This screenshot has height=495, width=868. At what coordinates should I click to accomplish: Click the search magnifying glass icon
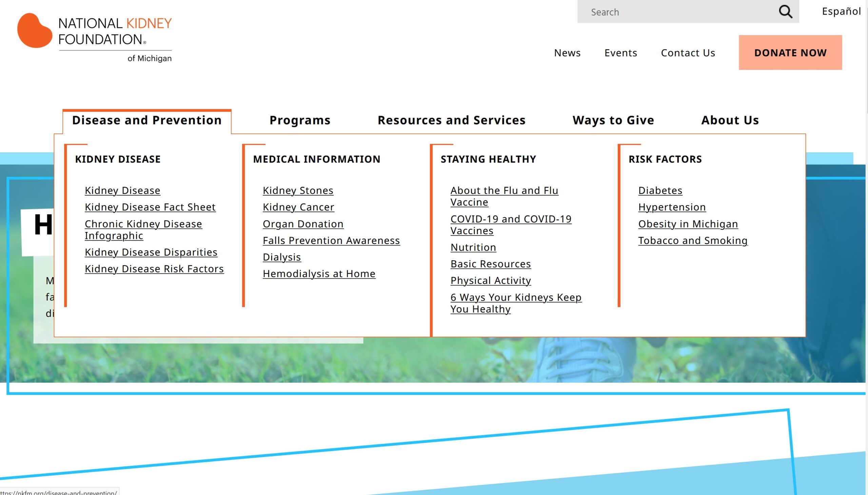pyautogui.click(x=785, y=12)
